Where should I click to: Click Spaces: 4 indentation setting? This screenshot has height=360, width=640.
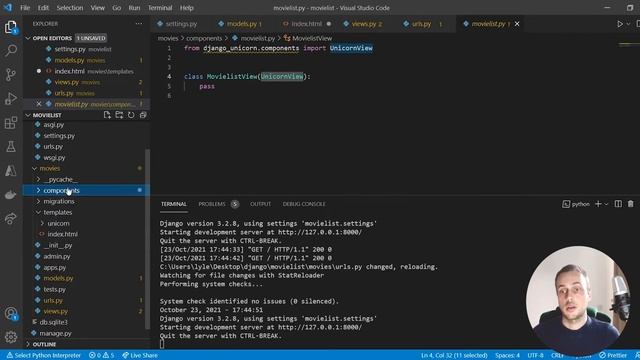[507, 355]
